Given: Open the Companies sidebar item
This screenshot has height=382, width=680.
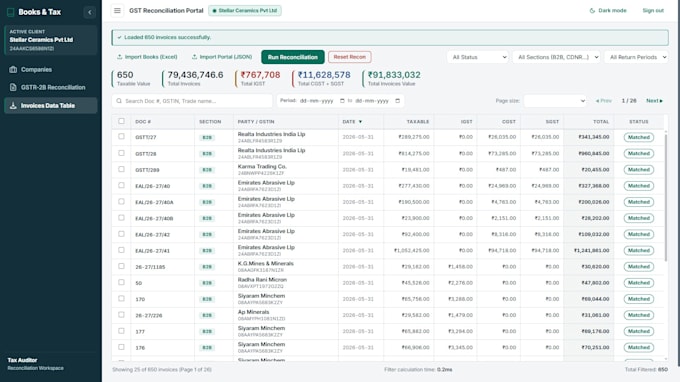Looking at the screenshot, I should pyautogui.click(x=51, y=69).
